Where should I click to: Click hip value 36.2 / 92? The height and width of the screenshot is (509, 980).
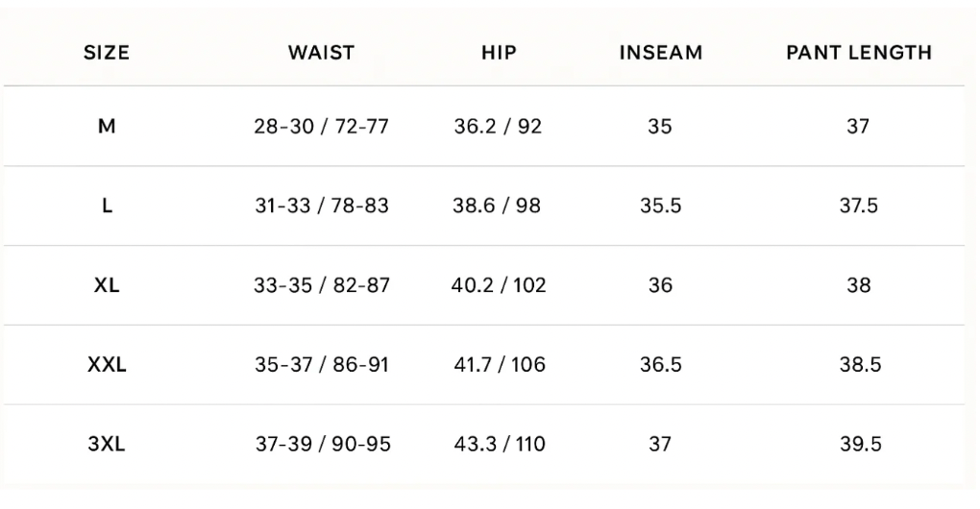click(x=498, y=126)
